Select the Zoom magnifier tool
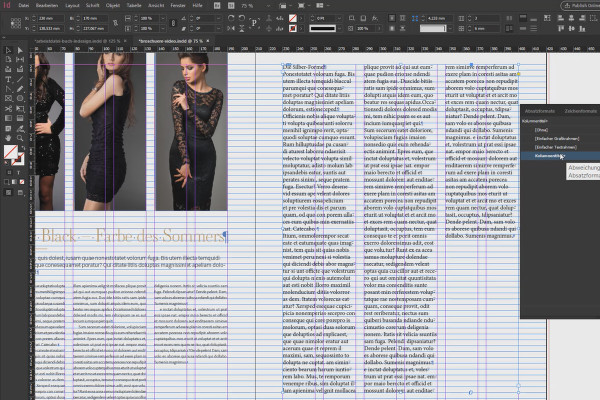The width and height of the screenshot is (600, 400). 20,138
